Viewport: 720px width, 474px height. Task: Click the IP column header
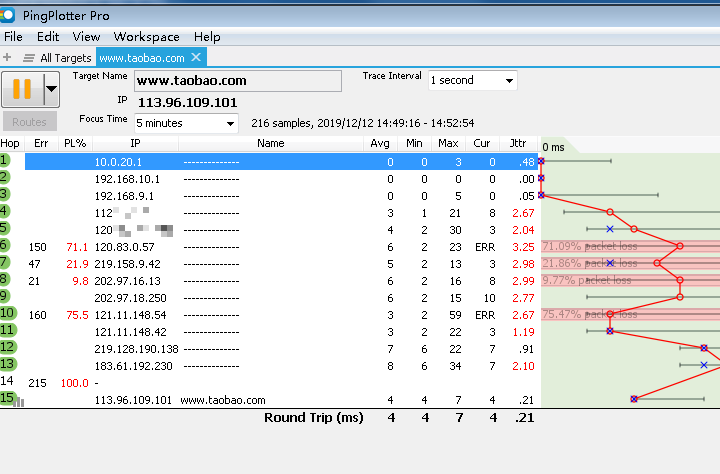coord(135,143)
